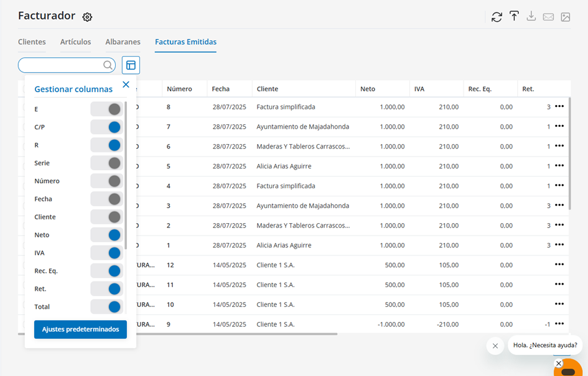Click the horizontal scrollbar below the table
The width and height of the screenshot is (588, 376).
[236, 334]
